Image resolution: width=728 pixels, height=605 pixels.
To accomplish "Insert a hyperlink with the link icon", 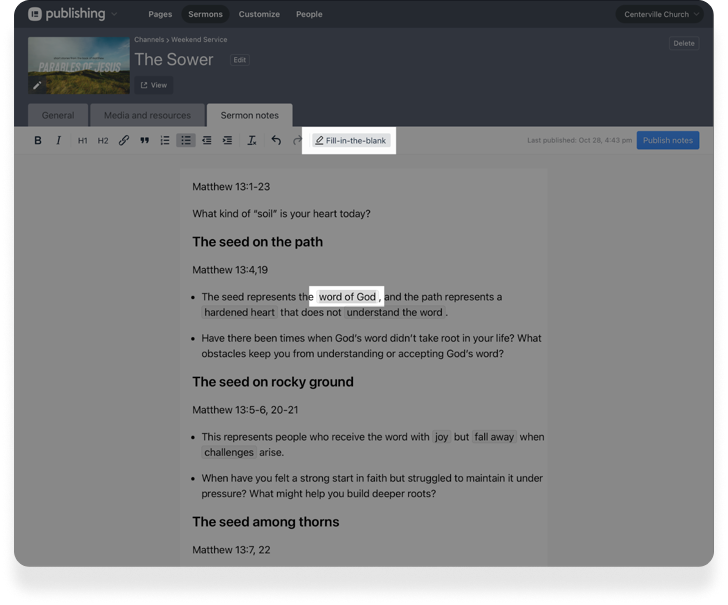I will pyautogui.click(x=124, y=140).
